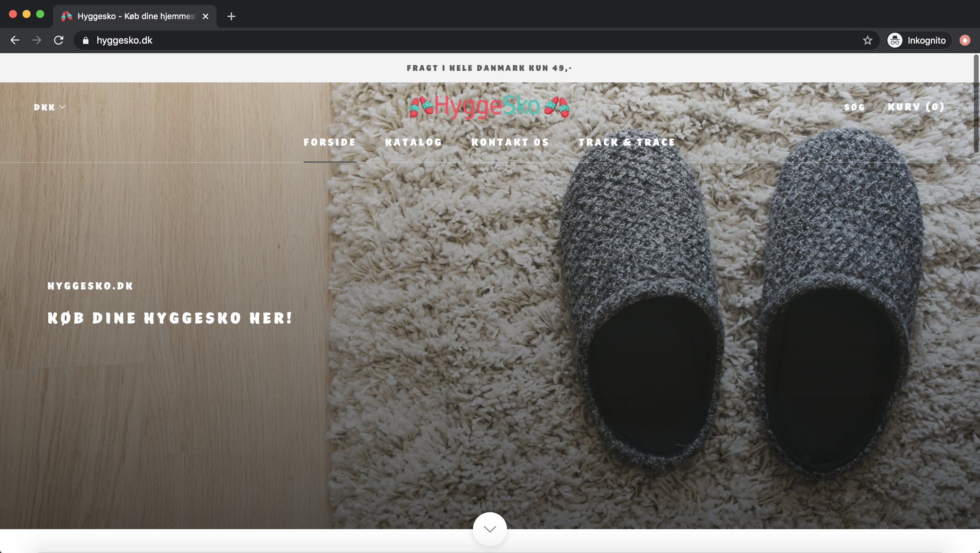Go to Kontakt Os page
Screen dimensions: 980x553
(x=510, y=142)
